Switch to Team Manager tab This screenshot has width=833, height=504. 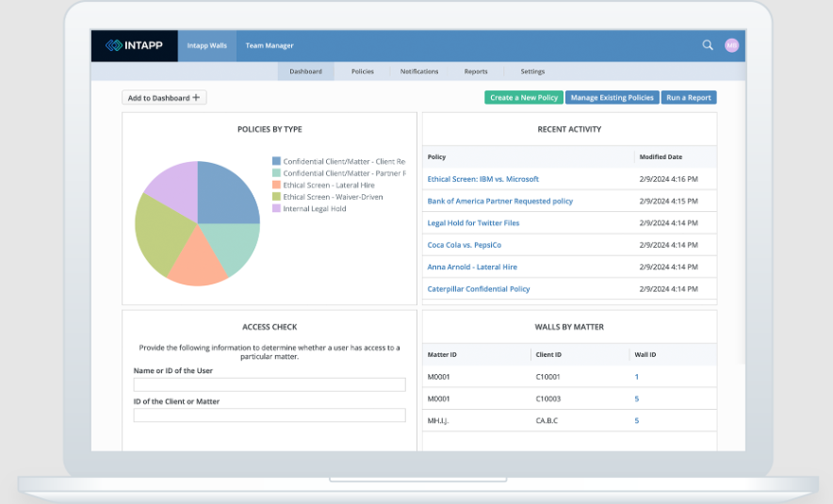(269, 45)
